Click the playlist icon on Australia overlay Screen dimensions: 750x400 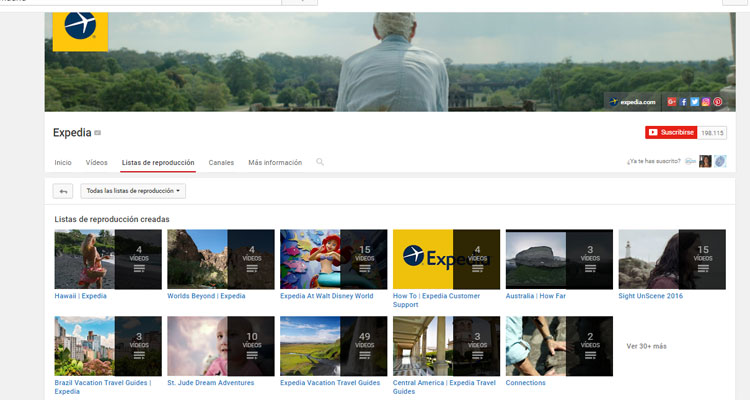click(590, 268)
